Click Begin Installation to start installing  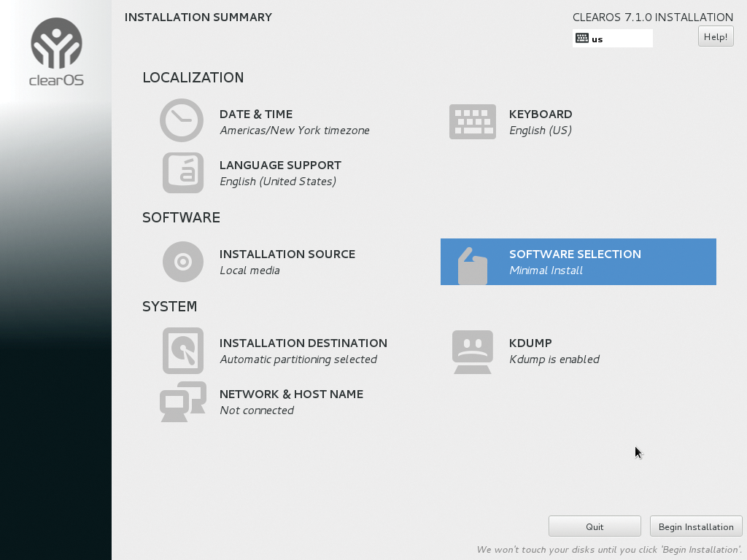(696, 526)
